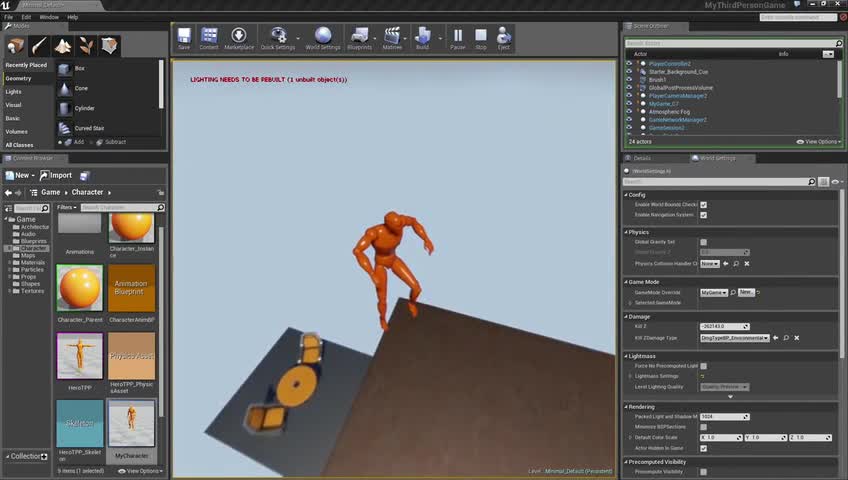
Task: Collapse the Damage section
Action: [626, 317]
